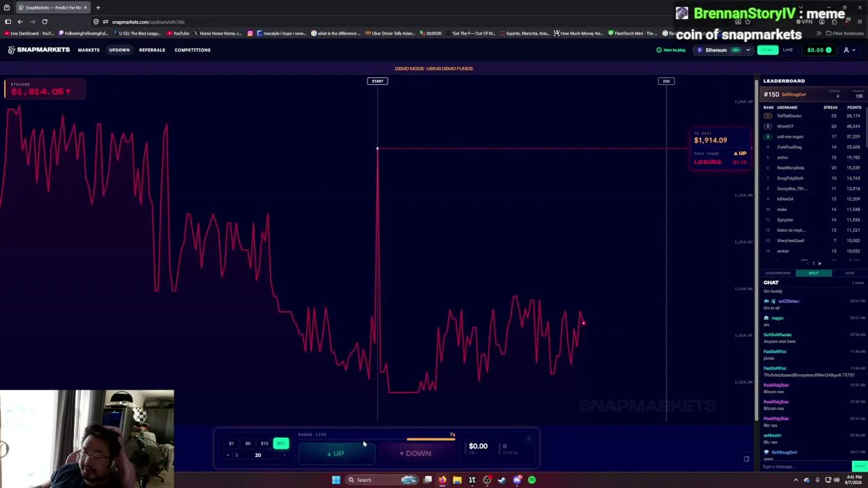Toggle the side panel collapse icon
Image resolution: width=868 pixels, height=488 pixels.
click(x=747, y=459)
